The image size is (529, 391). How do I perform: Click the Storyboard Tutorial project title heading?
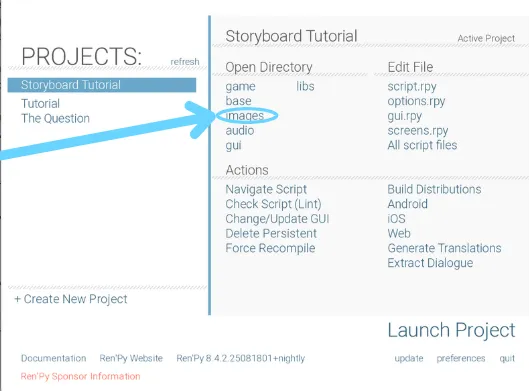291,36
